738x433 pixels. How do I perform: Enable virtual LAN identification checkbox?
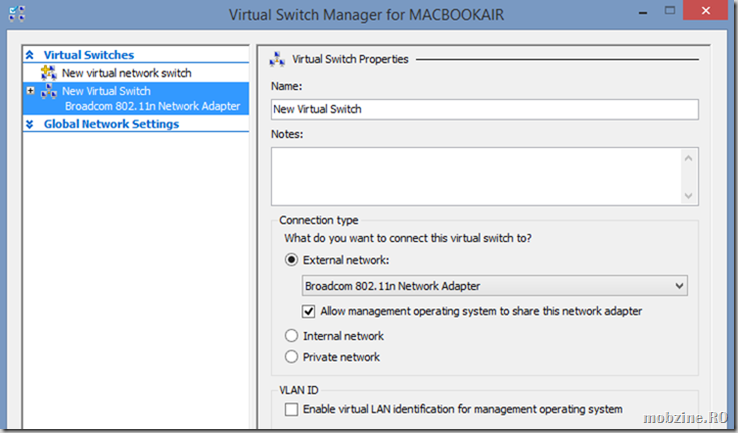click(x=291, y=409)
